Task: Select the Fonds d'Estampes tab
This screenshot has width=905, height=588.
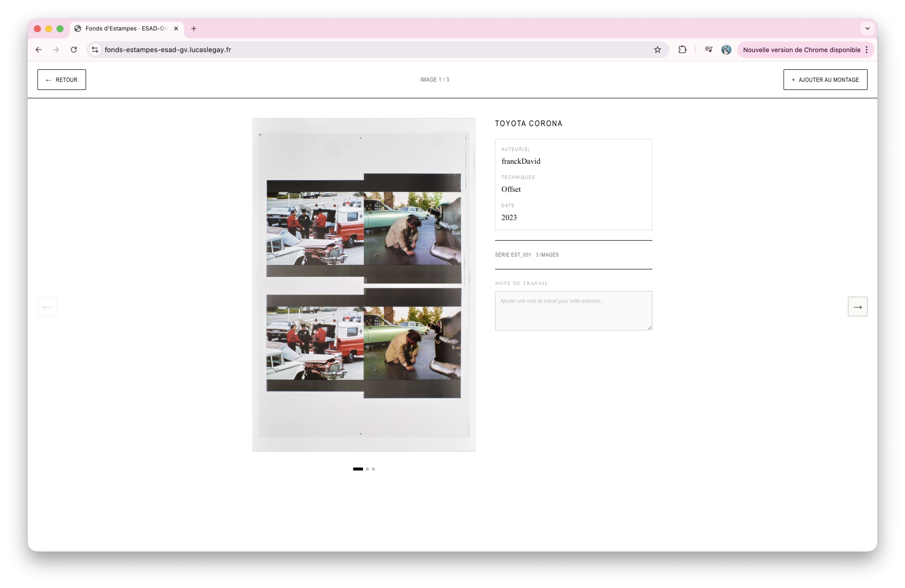Action: pos(127,29)
